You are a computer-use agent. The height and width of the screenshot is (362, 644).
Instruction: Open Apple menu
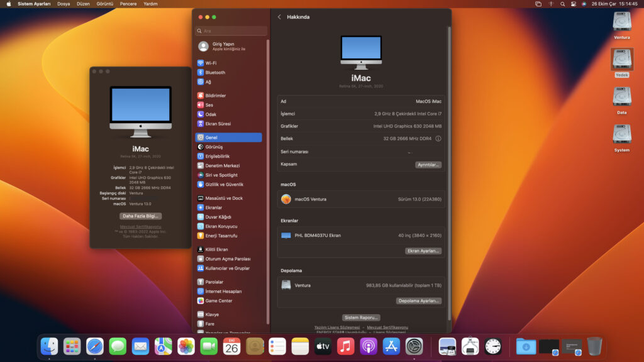[9, 4]
